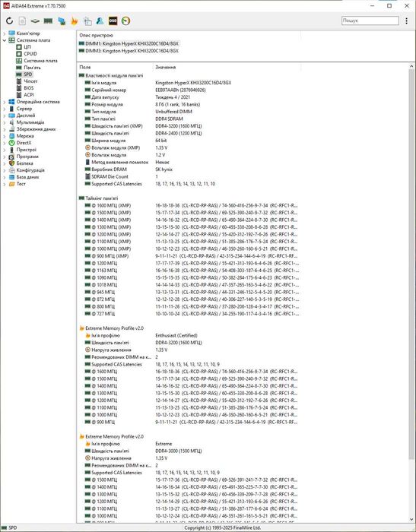Click the blue monitors toolbar icon

tap(62, 21)
